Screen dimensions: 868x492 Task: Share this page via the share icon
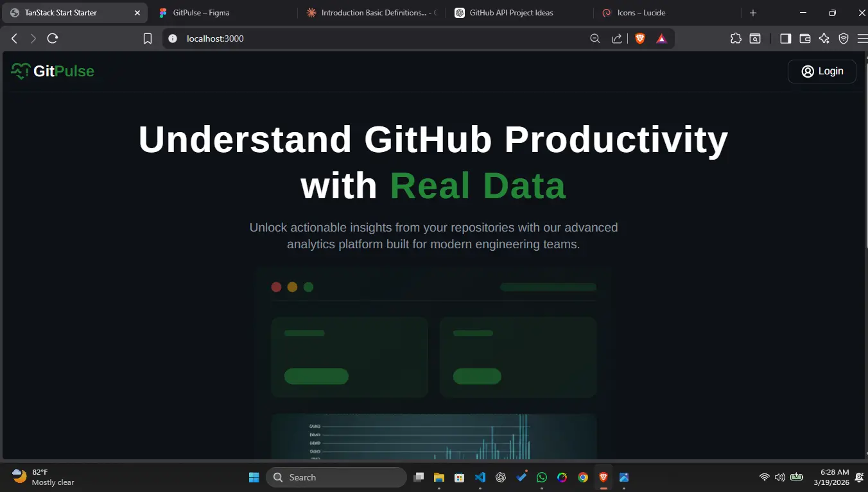point(616,38)
